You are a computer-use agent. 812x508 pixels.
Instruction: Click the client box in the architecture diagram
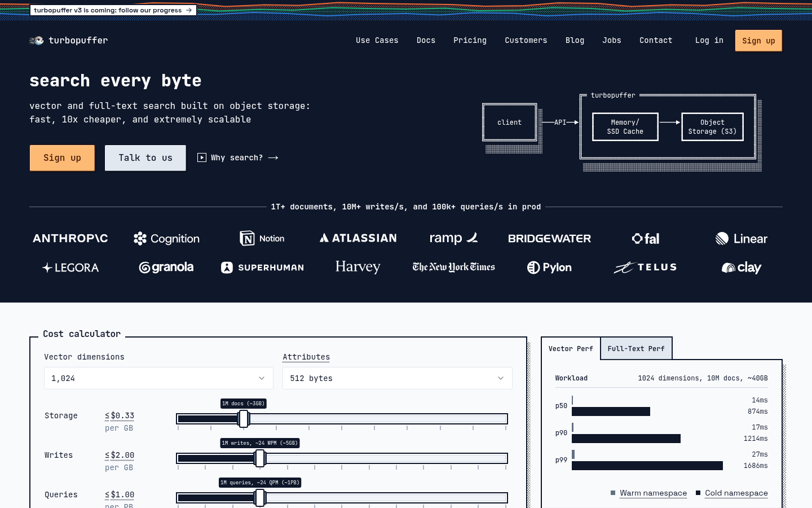tap(510, 122)
